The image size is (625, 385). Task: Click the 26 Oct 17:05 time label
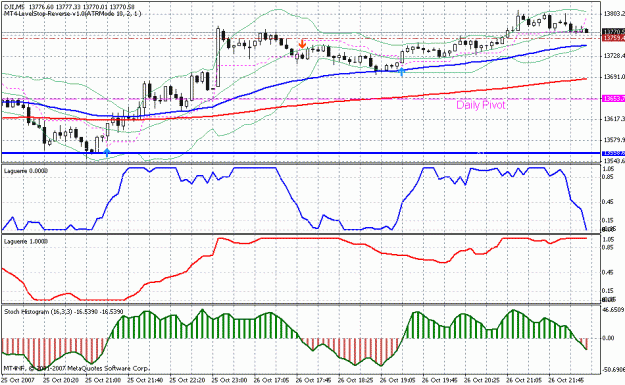tap(271, 380)
